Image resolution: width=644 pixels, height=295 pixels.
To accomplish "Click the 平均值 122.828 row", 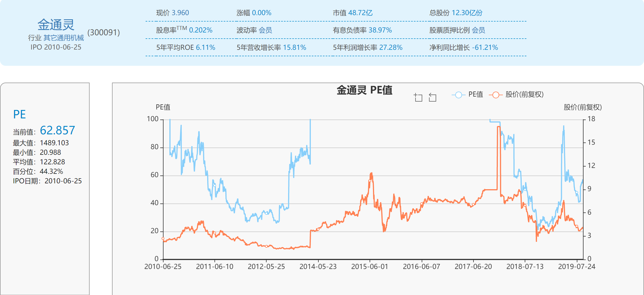I will [39, 162].
